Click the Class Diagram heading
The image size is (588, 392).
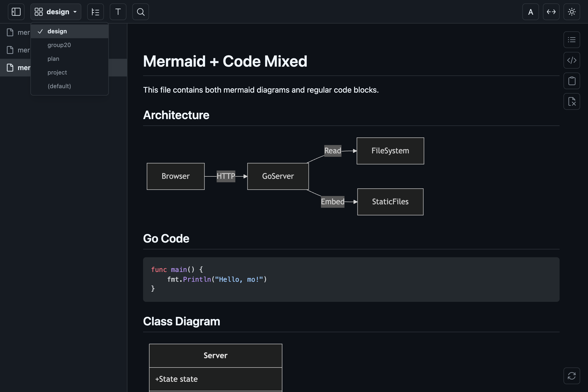point(182,321)
